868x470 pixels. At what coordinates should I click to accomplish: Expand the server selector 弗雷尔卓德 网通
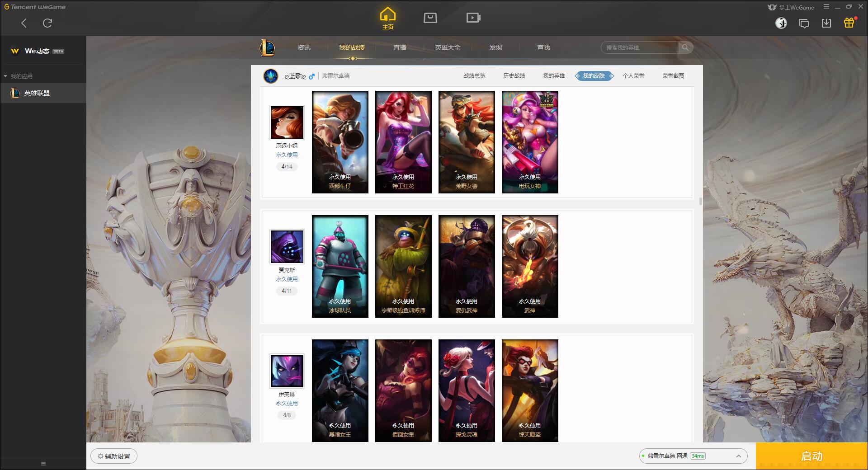point(693,456)
